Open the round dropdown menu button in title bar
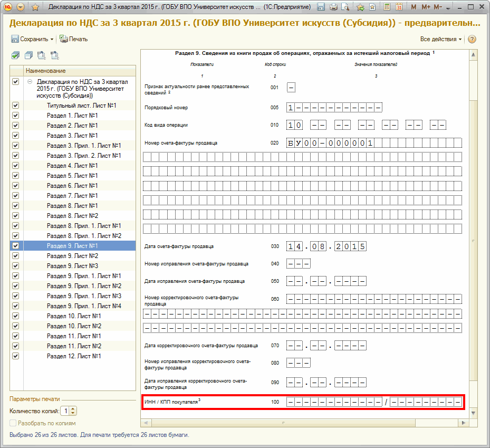The height and width of the screenshot is (448, 490). coord(21,6)
